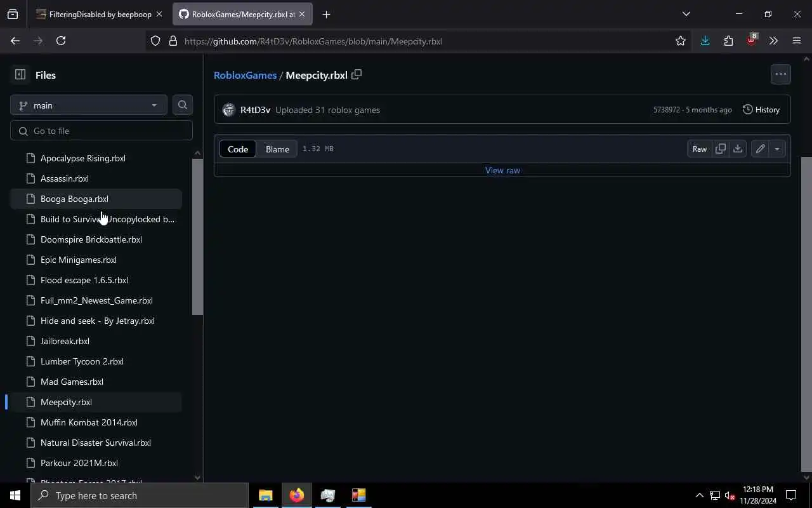812x508 pixels.
Task: Open Firefox View icon
Action: [x=13, y=14]
